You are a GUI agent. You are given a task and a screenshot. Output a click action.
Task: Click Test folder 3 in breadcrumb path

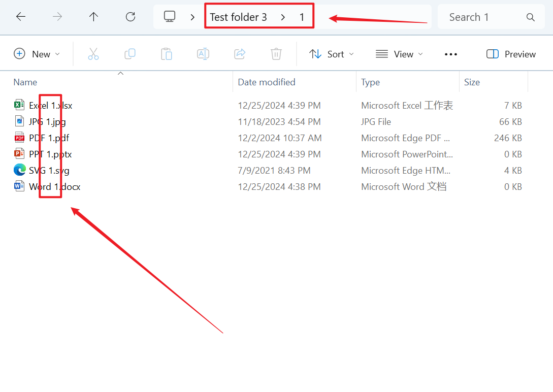(238, 17)
